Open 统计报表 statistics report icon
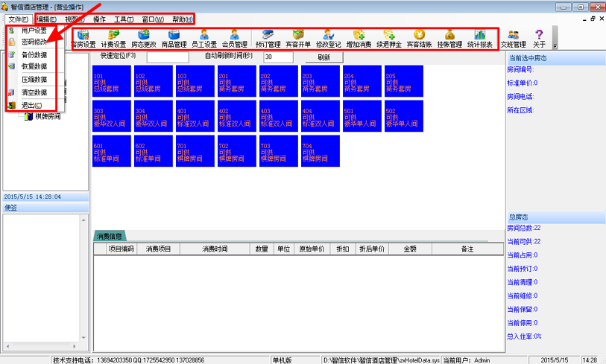Screen dimensions: 606x364 (480, 39)
